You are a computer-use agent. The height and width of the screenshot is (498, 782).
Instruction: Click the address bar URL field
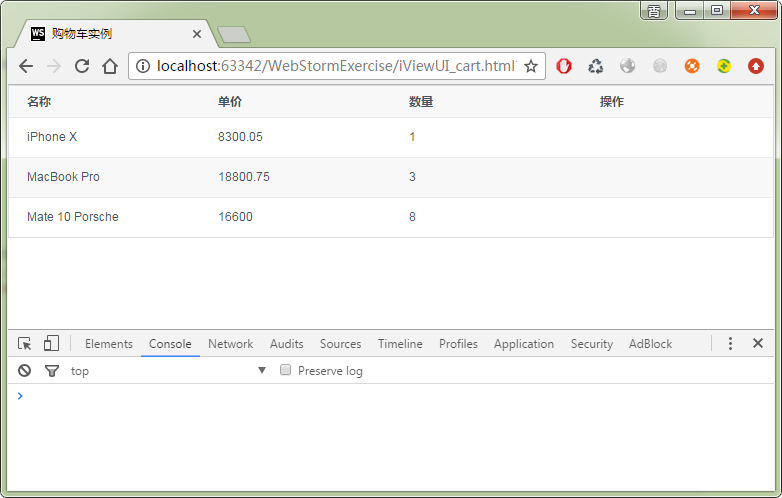click(336, 66)
